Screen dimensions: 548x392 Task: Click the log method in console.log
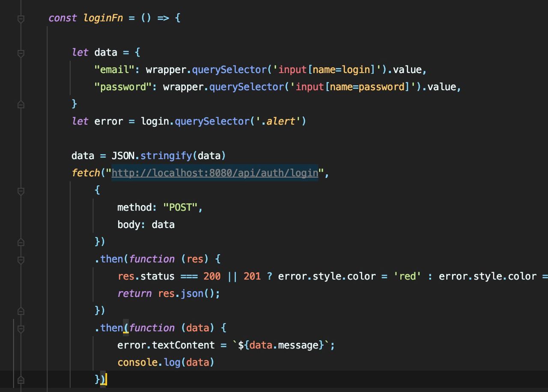[x=172, y=362]
